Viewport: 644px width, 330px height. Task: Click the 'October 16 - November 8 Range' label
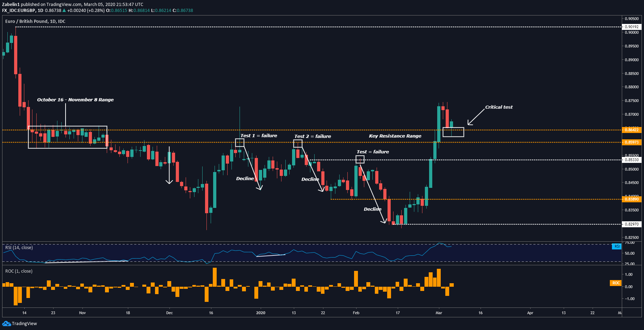pos(75,100)
